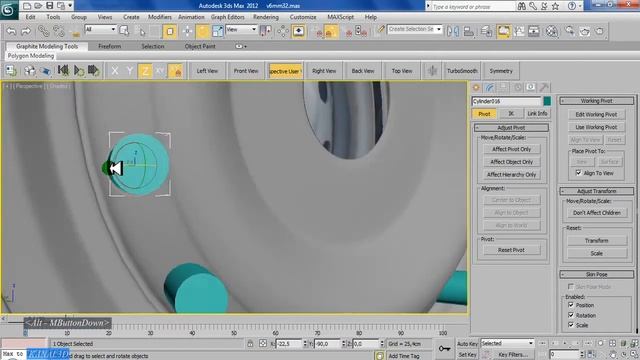Open Render Setup icon

coord(569,31)
